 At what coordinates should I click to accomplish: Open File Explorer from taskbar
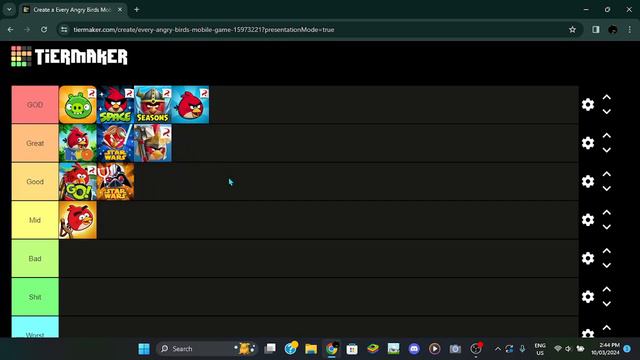click(311, 349)
